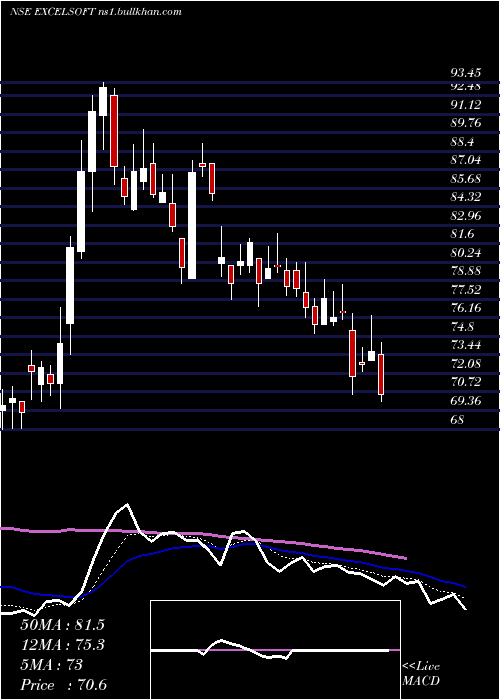Select the 85.68 price axis label

tap(466, 179)
